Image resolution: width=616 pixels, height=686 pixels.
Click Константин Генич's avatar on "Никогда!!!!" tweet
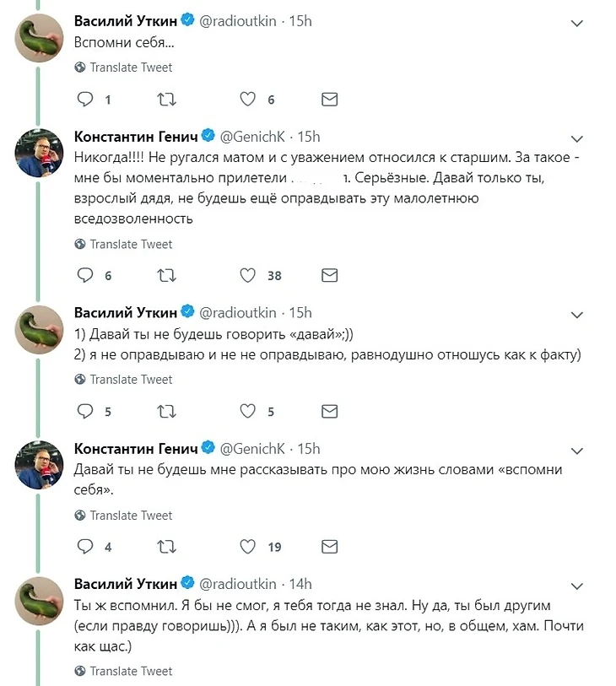[x=40, y=152]
